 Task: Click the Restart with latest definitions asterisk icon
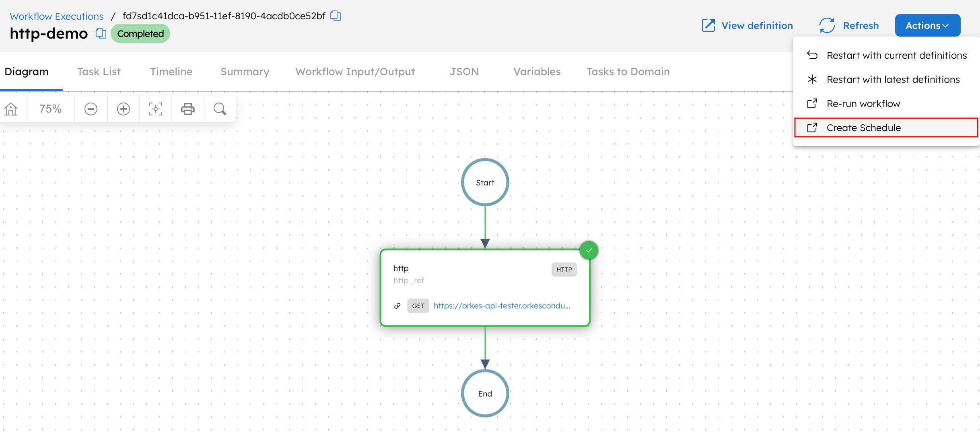(x=812, y=79)
